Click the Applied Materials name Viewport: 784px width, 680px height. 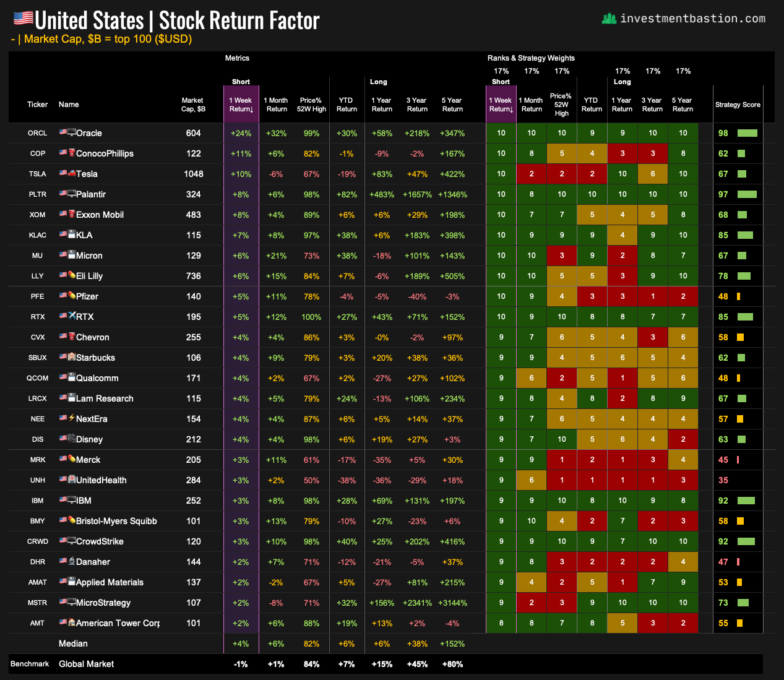(110, 582)
